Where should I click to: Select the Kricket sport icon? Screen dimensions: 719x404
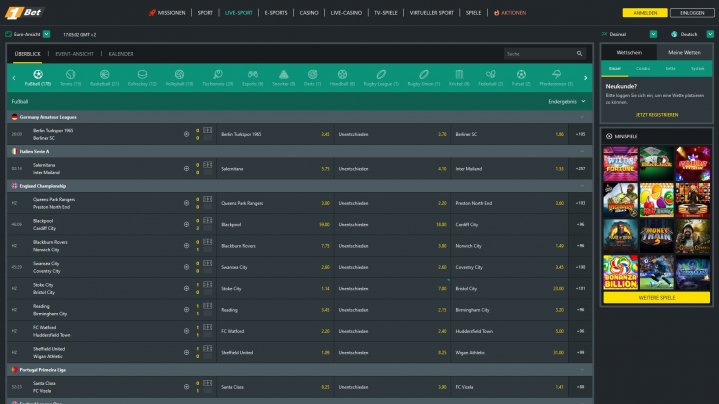(459, 74)
